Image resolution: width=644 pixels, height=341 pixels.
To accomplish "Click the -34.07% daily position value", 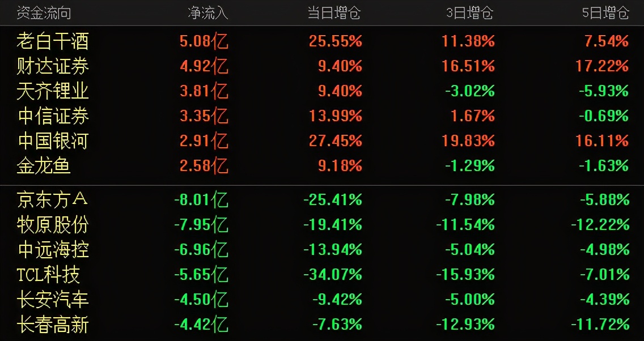I will tap(333, 275).
